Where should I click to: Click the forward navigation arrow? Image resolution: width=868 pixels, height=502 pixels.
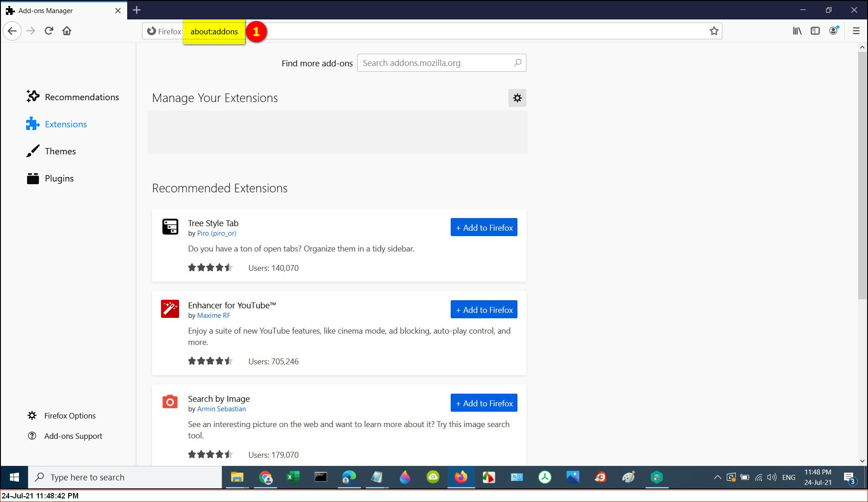pyautogui.click(x=31, y=31)
